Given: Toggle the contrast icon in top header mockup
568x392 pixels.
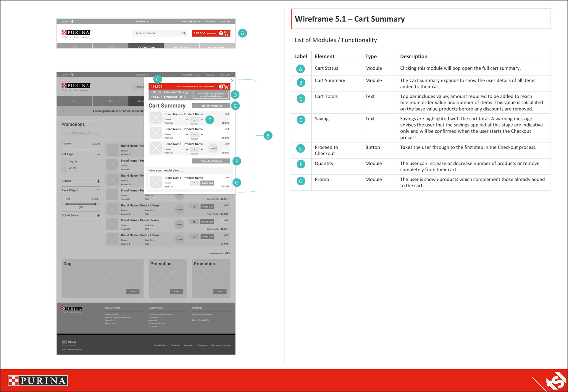Looking at the screenshot, I should [x=72, y=22].
